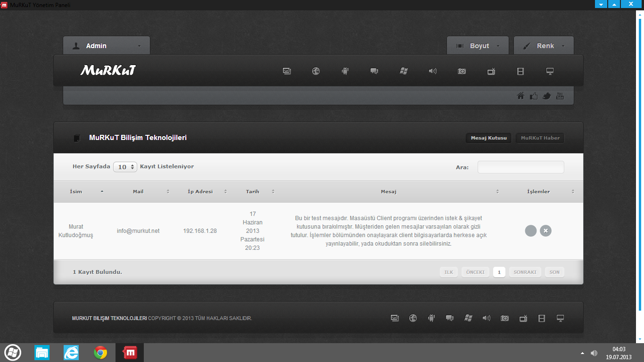Click the speaker icon in footer
Screen dimensions: 644x362
[x=487, y=318]
